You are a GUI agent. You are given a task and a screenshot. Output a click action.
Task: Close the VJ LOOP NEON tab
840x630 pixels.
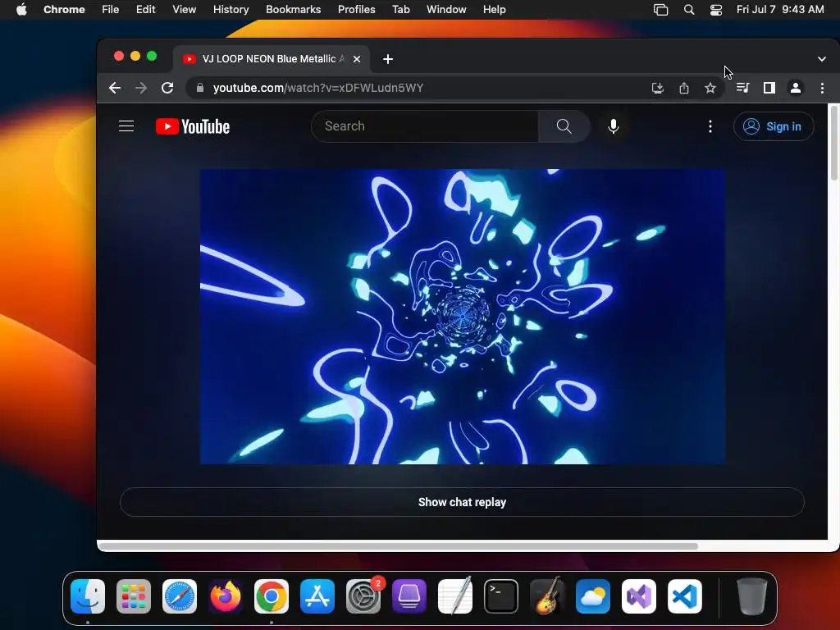(357, 59)
